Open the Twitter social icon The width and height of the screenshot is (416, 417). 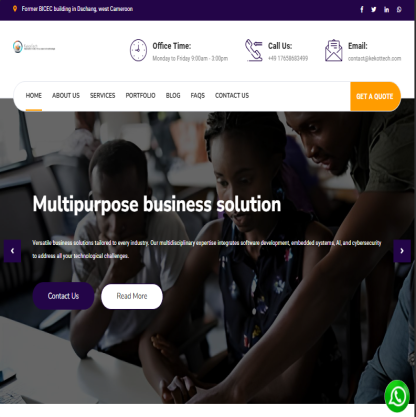[374, 10]
